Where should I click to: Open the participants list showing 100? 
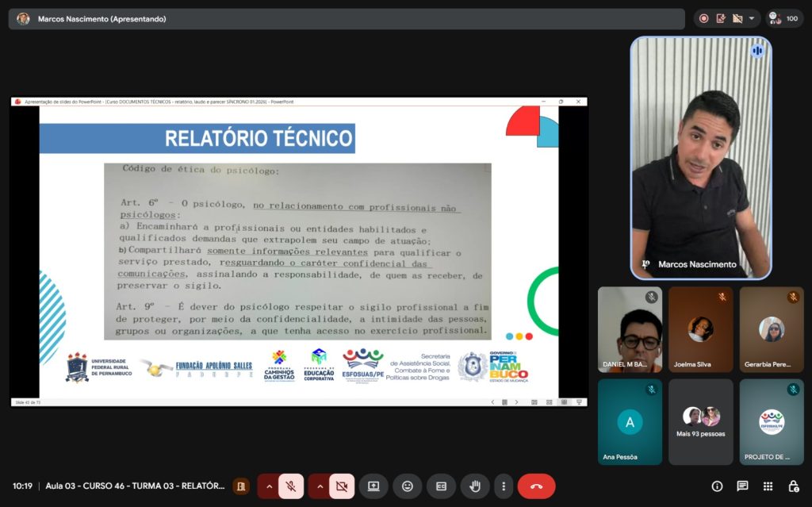click(784, 18)
